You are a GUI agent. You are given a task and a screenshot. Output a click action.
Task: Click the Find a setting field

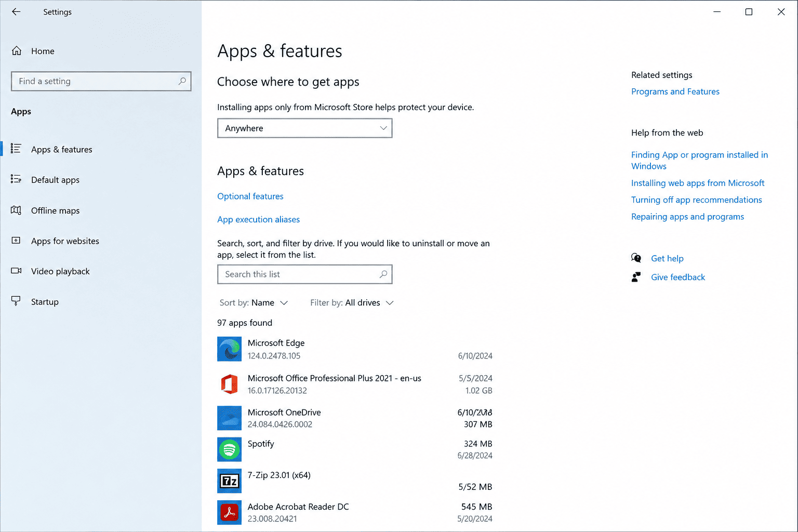click(x=101, y=81)
